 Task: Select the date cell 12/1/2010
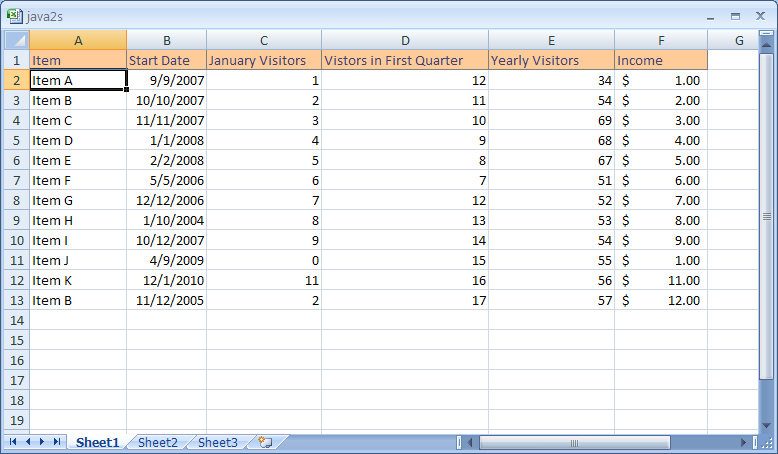[167, 280]
